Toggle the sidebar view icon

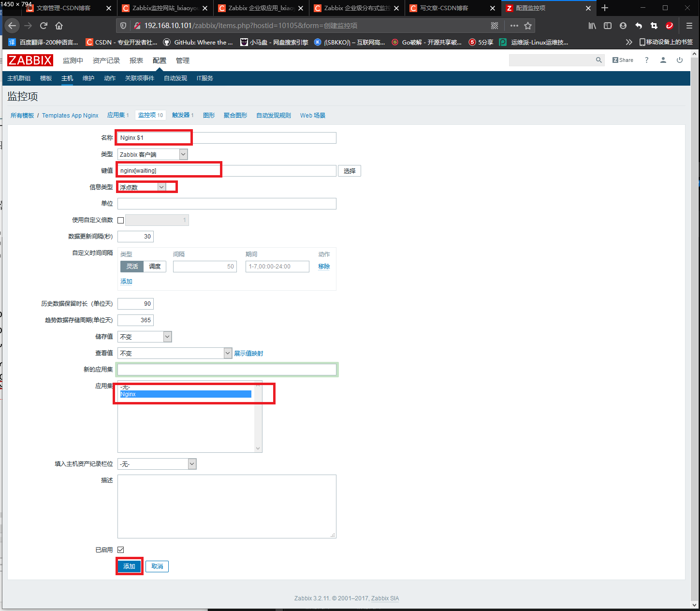pos(608,26)
